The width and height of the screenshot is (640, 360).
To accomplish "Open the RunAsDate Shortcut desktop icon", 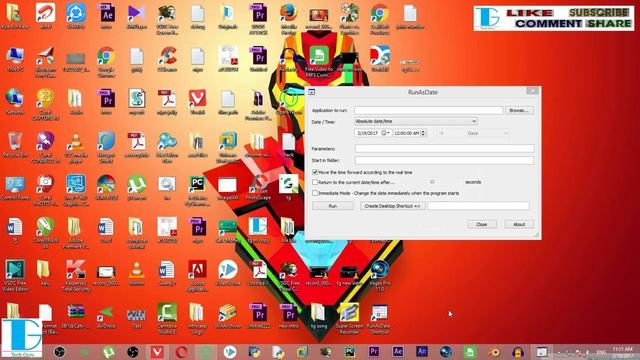I will tap(379, 319).
